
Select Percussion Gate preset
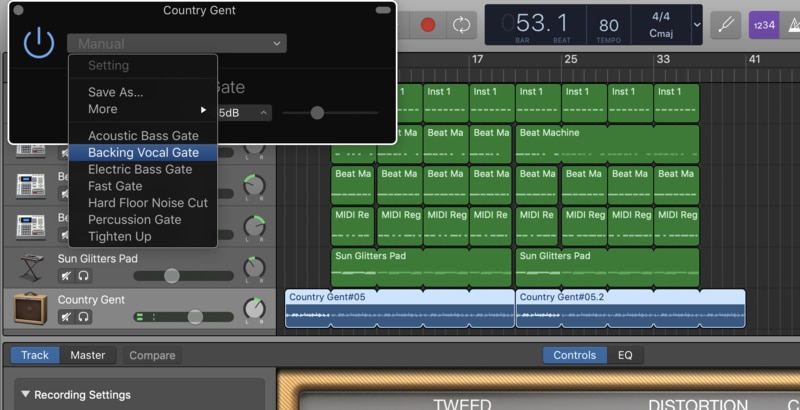[143, 220]
